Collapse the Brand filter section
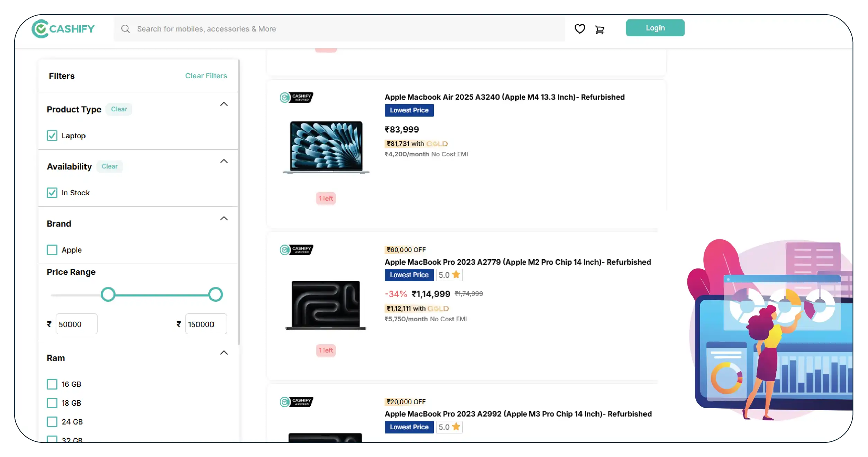Viewport: 868px width, 457px height. [224, 219]
